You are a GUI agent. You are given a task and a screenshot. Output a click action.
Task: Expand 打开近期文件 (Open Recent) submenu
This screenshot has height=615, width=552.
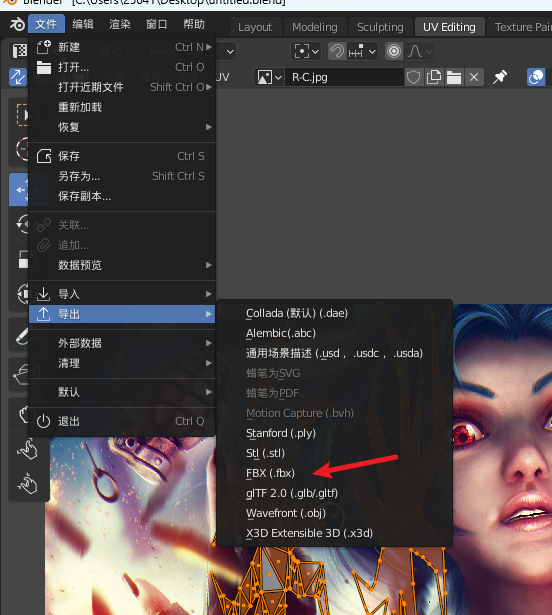[x=122, y=87]
